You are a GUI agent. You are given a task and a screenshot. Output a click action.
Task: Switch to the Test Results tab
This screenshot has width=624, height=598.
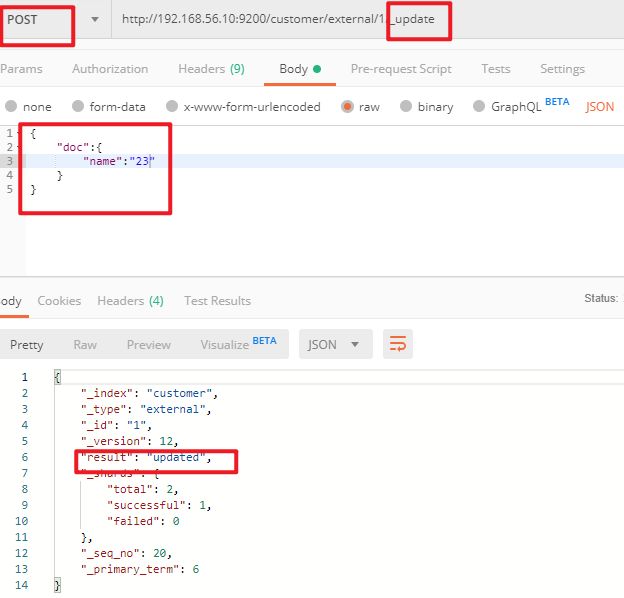(217, 301)
